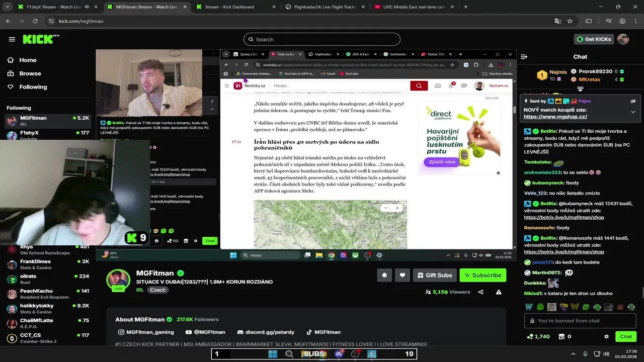Click the KICK logo
The width and height of the screenshot is (644, 362).
(x=41, y=39)
